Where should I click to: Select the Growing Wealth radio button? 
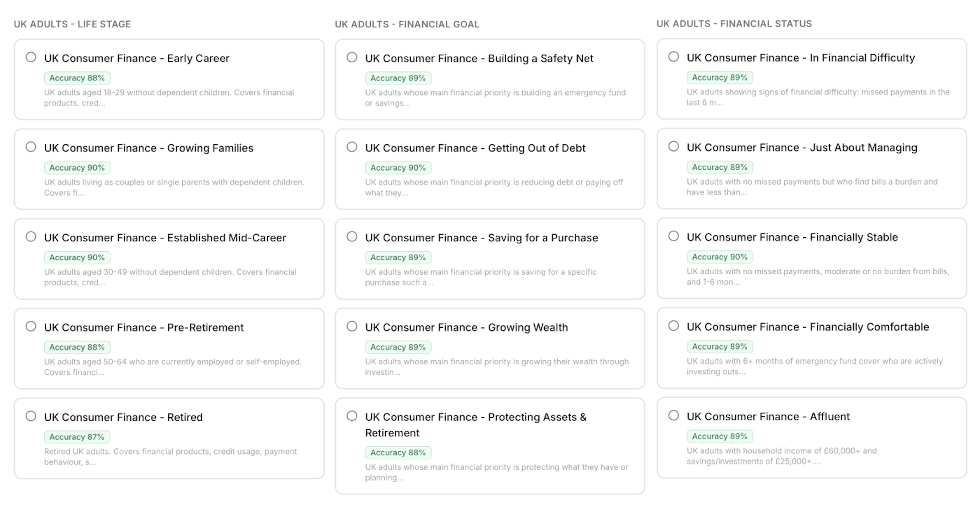(x=352, y=326)
